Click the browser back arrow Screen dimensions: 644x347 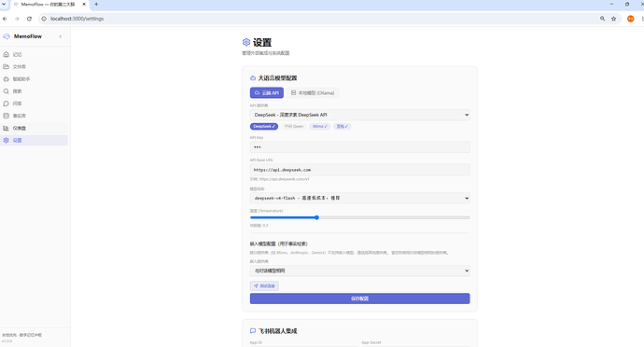point(5,19)
